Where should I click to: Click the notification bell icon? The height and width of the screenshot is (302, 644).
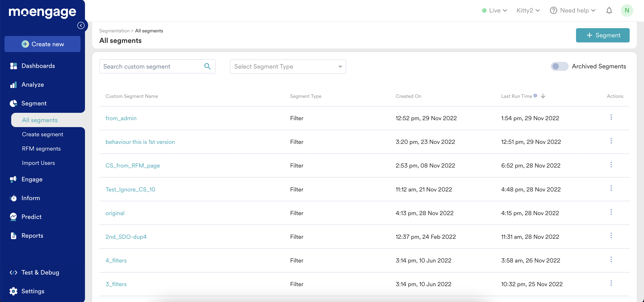click(609, 10)
